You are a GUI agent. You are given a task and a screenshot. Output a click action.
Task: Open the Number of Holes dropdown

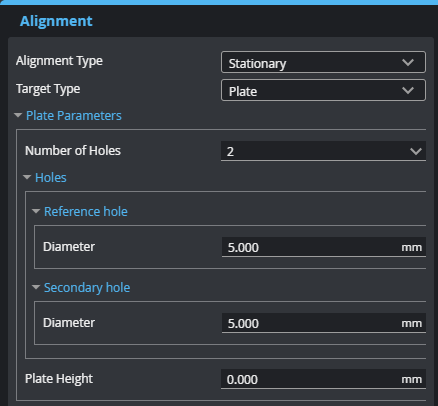[323, 151]
